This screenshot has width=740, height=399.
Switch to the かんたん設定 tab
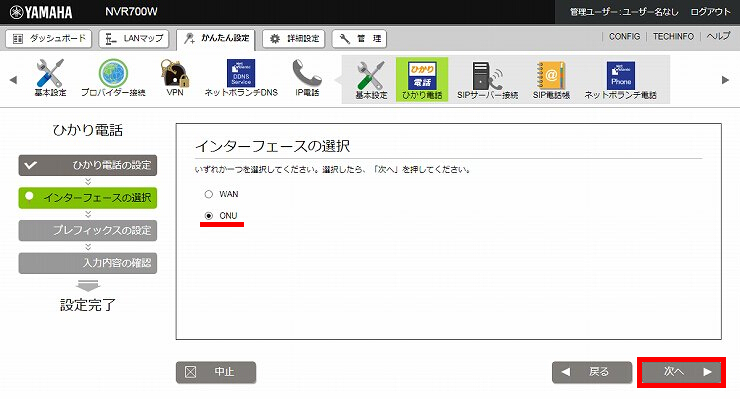click(216, 39)
